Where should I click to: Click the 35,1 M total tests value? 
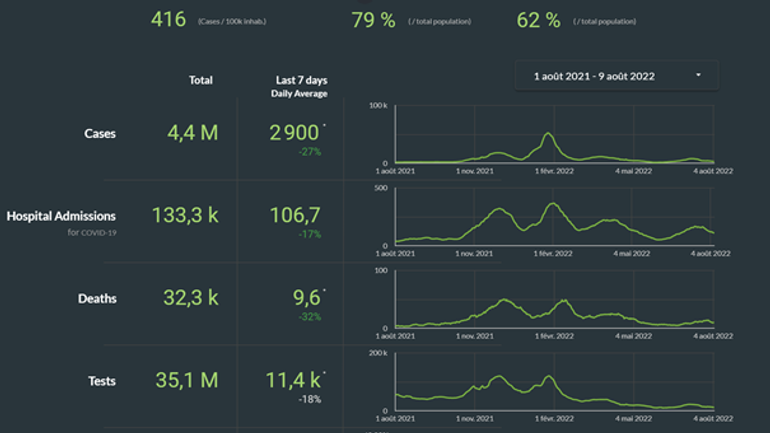tap(185, 381)
